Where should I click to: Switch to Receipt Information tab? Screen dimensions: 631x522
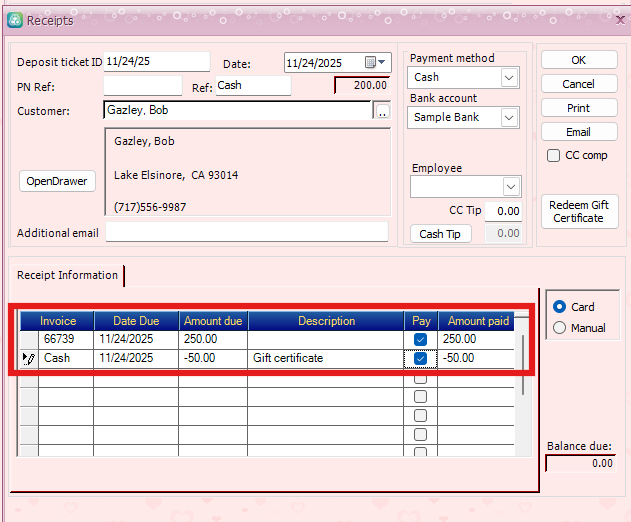67,275
